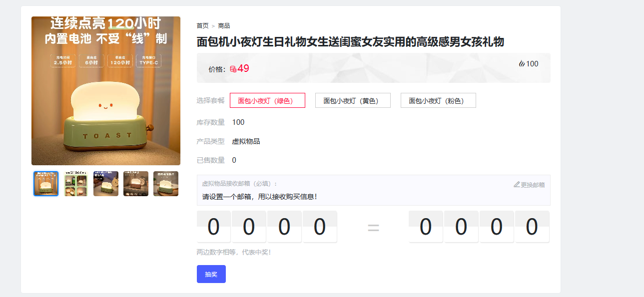Click the 库存数量 label
This screenshot has width=644, height=297.
tap(211, 122)
